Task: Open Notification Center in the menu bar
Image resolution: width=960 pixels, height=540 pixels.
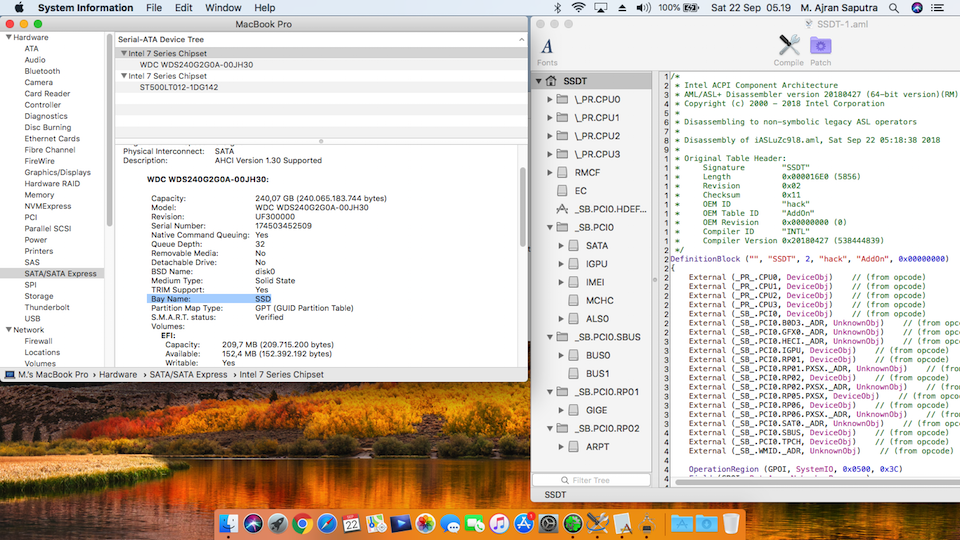Action: (x=937, y=8)
